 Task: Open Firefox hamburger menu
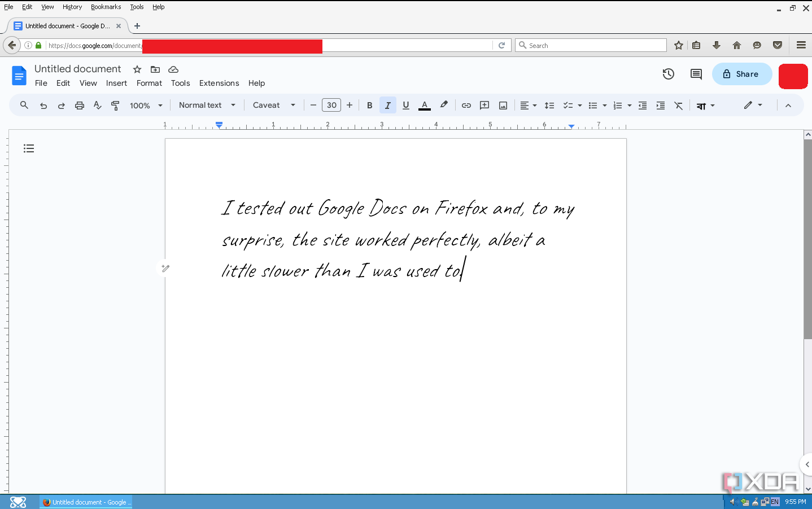(x=801, y=45)
